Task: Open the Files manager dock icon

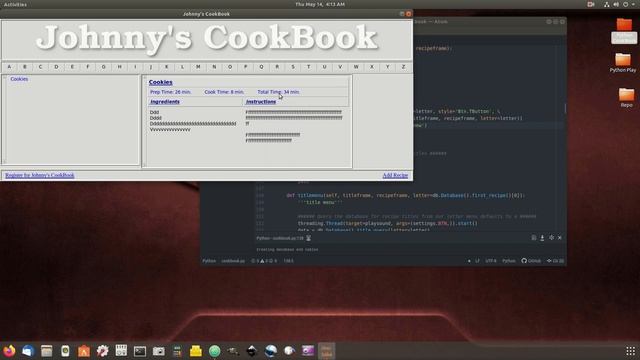Action: point(47,351)
